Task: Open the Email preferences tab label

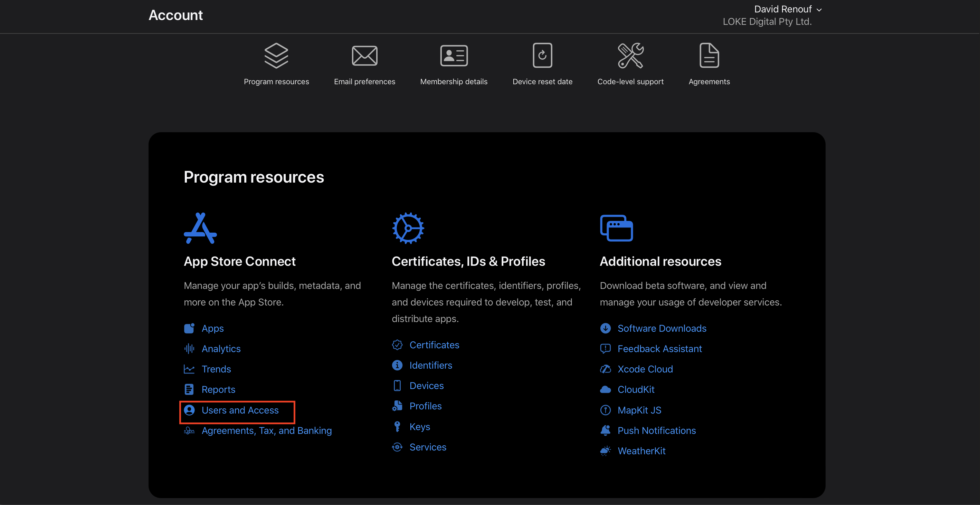Action: click(364, 81)
